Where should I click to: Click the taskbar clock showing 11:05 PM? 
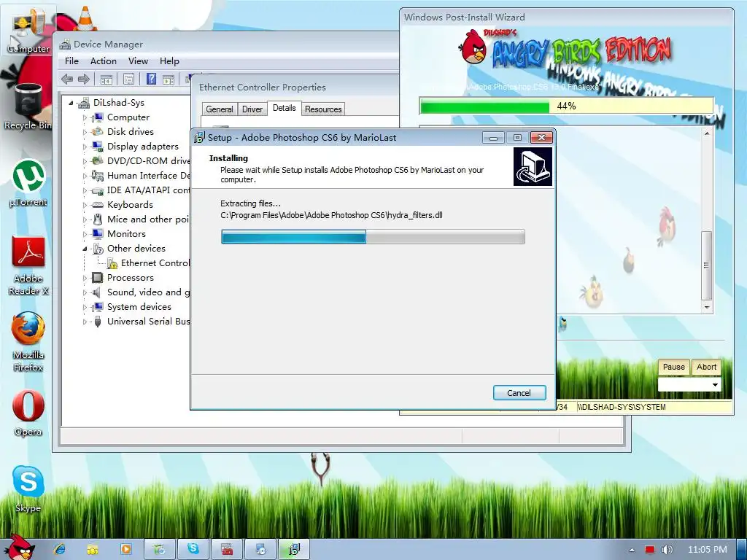[x=707, y=550]
